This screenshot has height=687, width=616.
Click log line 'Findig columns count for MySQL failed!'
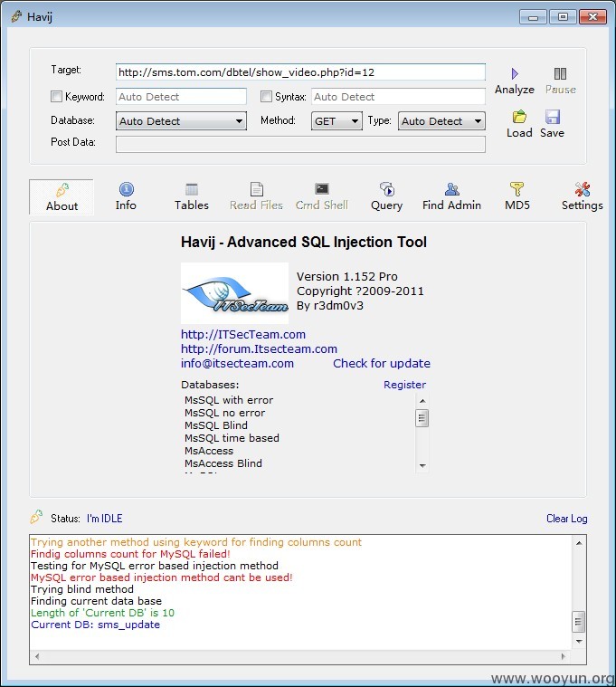pos(130,554)
